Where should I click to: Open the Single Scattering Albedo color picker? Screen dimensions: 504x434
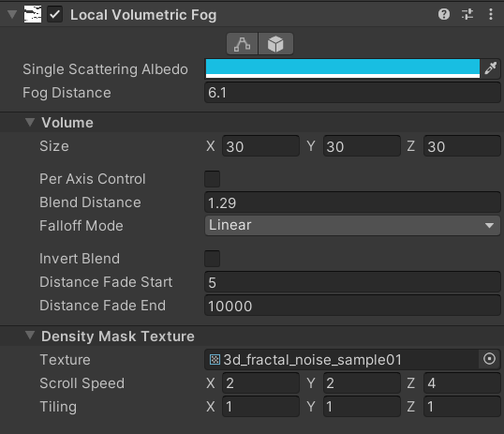pyautogui.click(x=343, y=68)
